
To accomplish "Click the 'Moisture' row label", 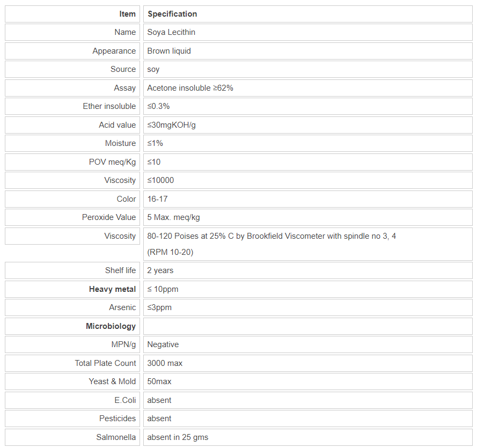I will pyautogui.click(x=120, y=143).
